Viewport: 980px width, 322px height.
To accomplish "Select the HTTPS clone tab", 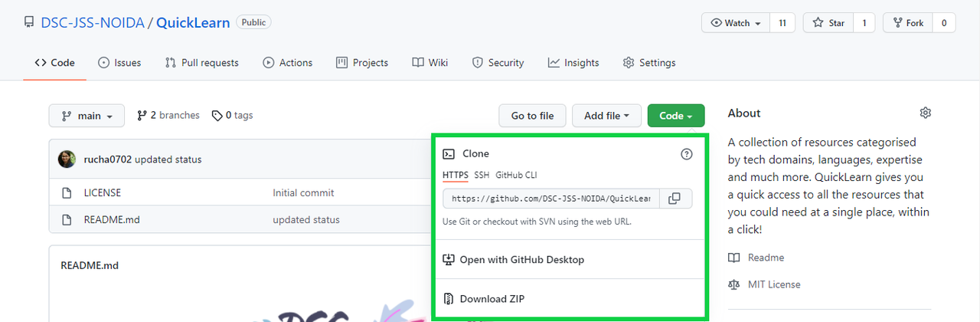I will click(456, 176).
